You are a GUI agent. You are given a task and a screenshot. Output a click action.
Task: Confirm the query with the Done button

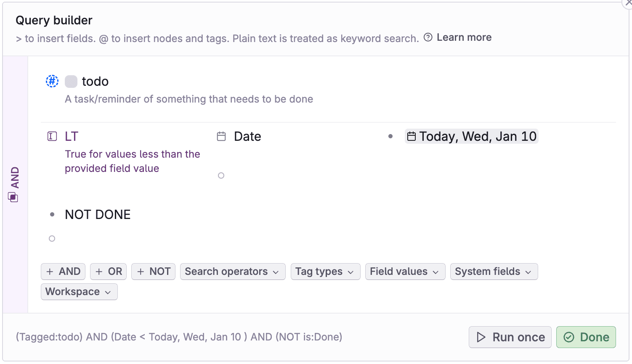pos(586,337)
